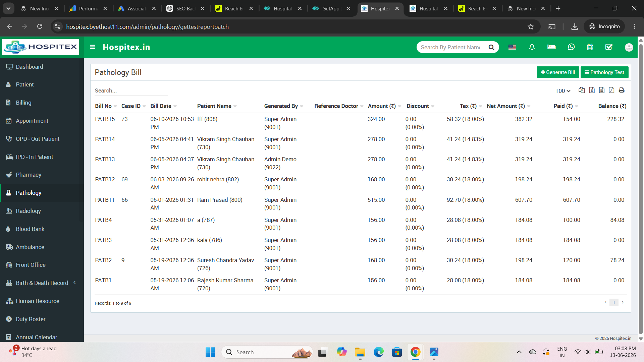Viewport: 644px width, 362px height.
Task: Open the WhatsApp chat icon
Action: [x=571, y=47]
